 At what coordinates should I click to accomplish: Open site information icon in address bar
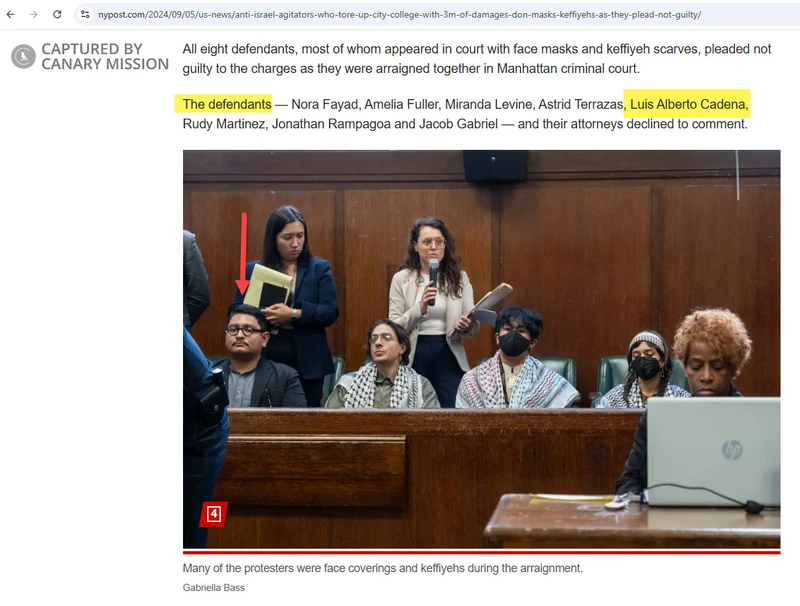coord(85,15)
